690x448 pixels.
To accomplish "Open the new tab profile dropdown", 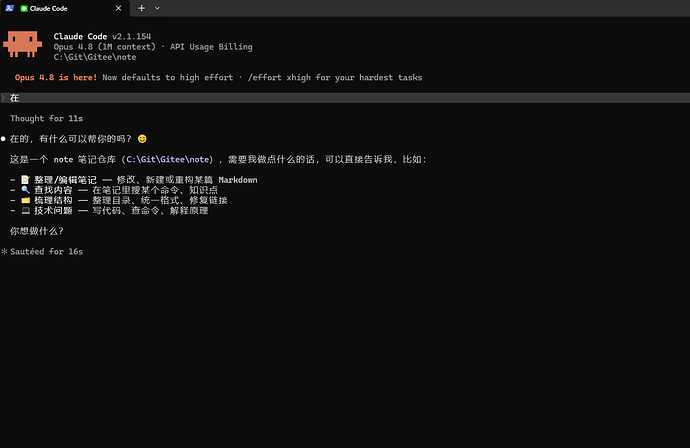I will coord(157,8).
